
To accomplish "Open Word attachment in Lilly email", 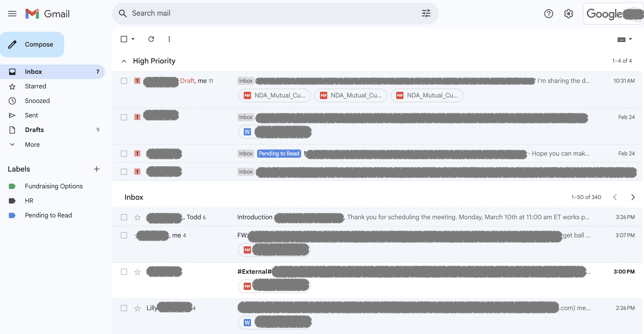I will point(274,322).
